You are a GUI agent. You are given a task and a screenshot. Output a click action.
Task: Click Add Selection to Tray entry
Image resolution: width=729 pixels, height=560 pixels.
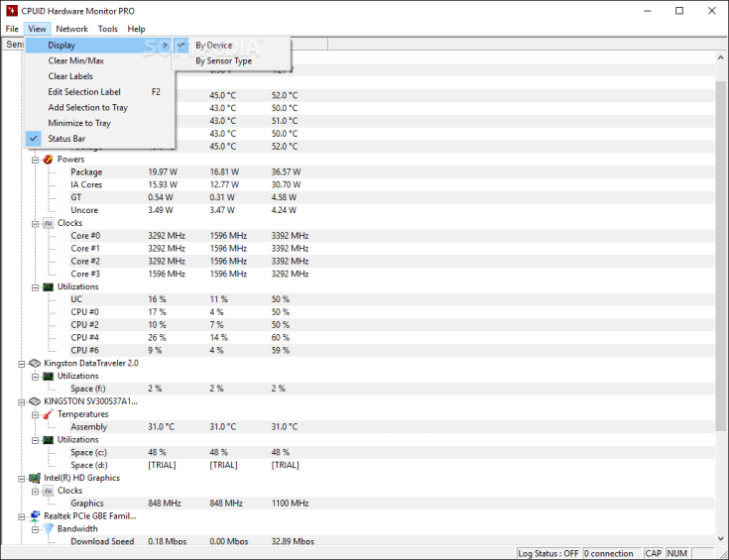(87, 108)
